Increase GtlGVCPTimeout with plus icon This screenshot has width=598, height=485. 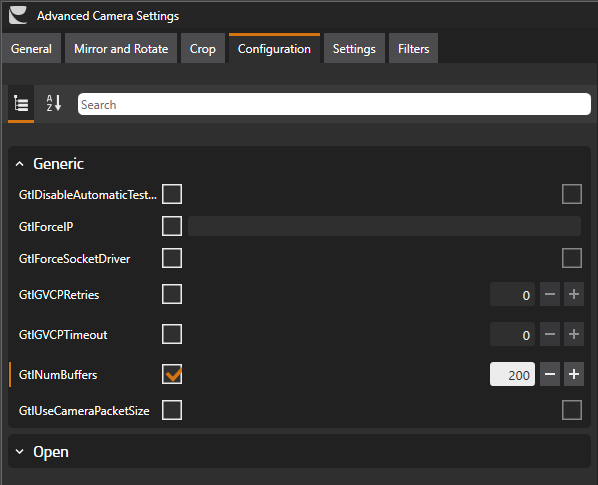click(x=574, y=334)
